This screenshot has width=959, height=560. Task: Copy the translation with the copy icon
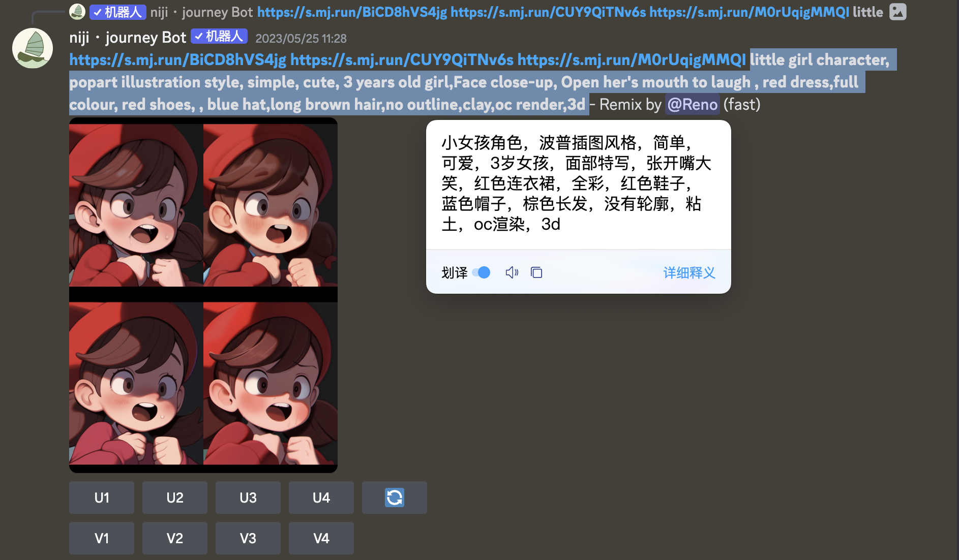pyautogui.click(x=536, y=273)
